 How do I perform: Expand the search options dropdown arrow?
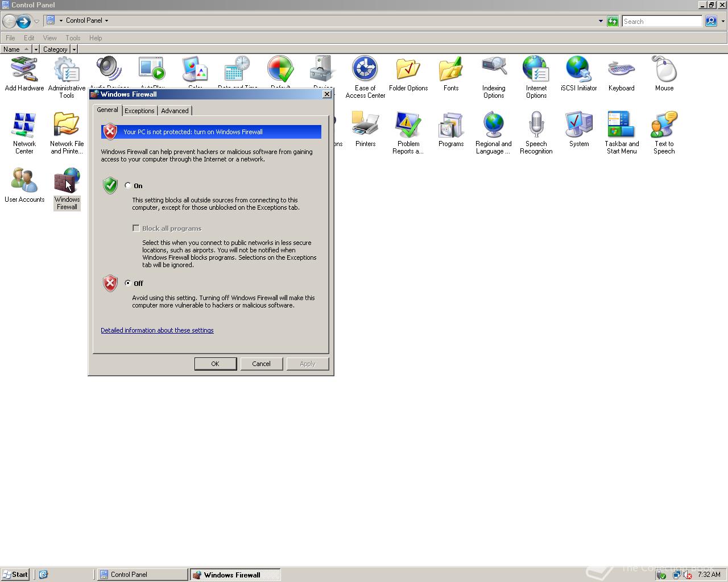click(723, 21)
